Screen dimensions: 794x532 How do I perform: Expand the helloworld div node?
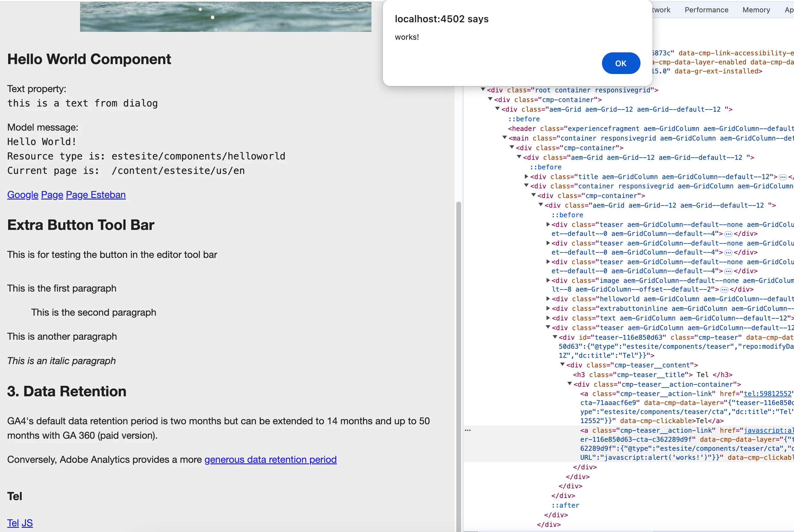coord(548,298)
